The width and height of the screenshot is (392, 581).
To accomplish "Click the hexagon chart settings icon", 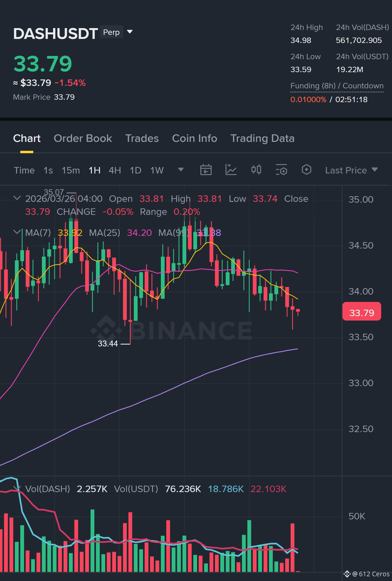I will click(306, 170).
